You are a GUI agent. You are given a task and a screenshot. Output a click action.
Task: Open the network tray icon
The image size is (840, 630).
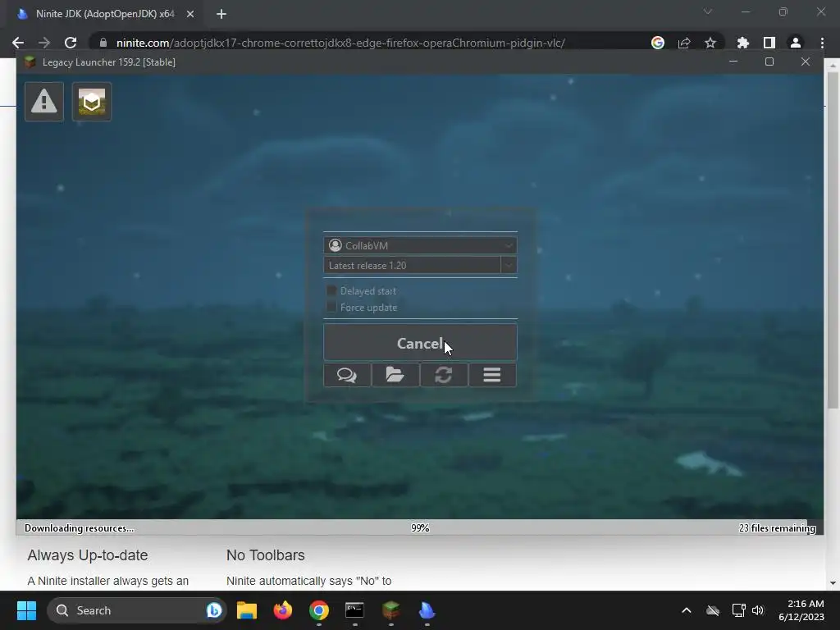[739, 610]
